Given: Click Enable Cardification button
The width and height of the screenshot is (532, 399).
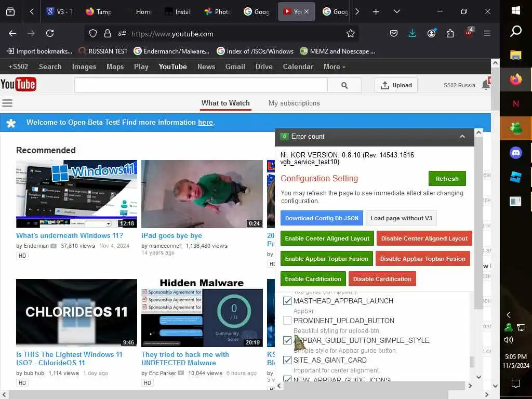Looking at the screenshot, I should pyautogui.click(x=313, y=279).
